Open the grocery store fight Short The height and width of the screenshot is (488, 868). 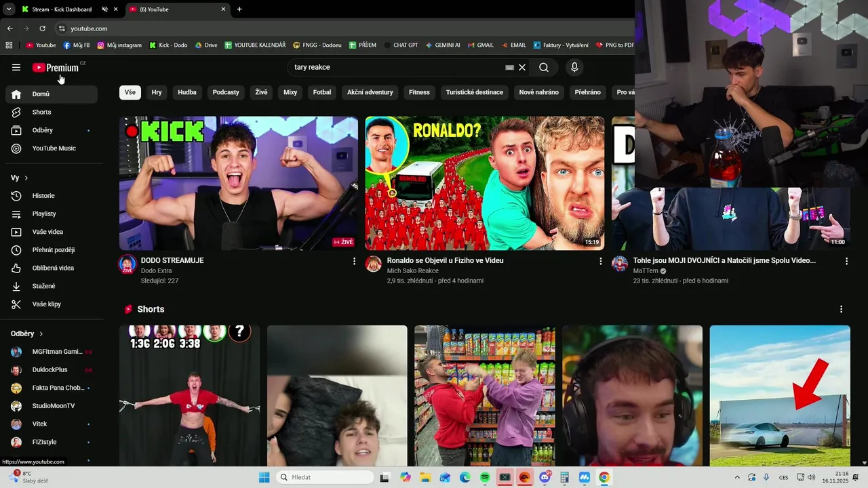(x=485, y=396)
